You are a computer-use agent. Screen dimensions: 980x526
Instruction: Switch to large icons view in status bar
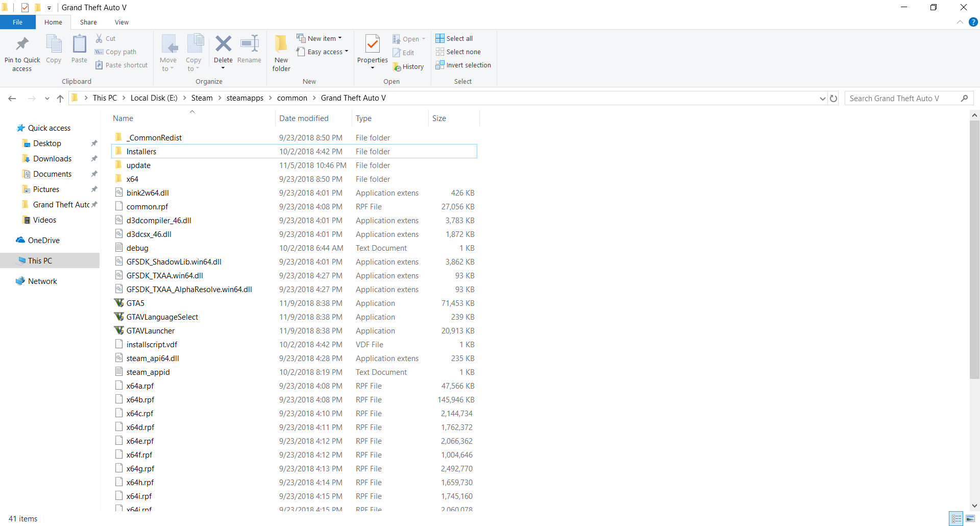point(970,519)
